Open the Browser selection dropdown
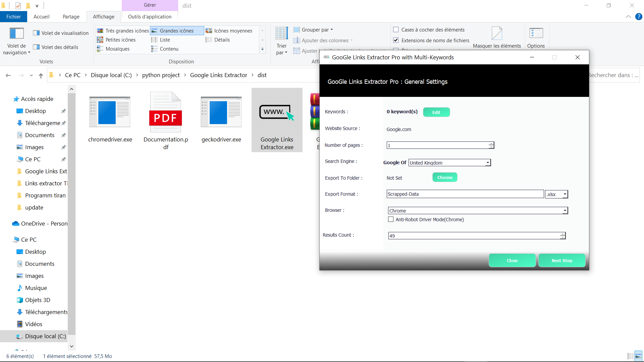 click(565, 210)
